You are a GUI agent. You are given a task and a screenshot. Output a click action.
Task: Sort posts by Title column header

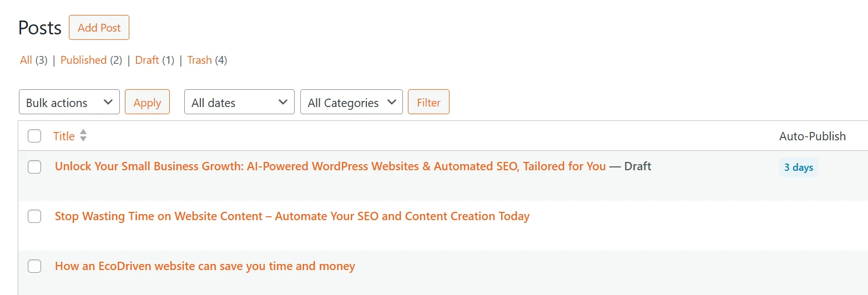point(64,136)
